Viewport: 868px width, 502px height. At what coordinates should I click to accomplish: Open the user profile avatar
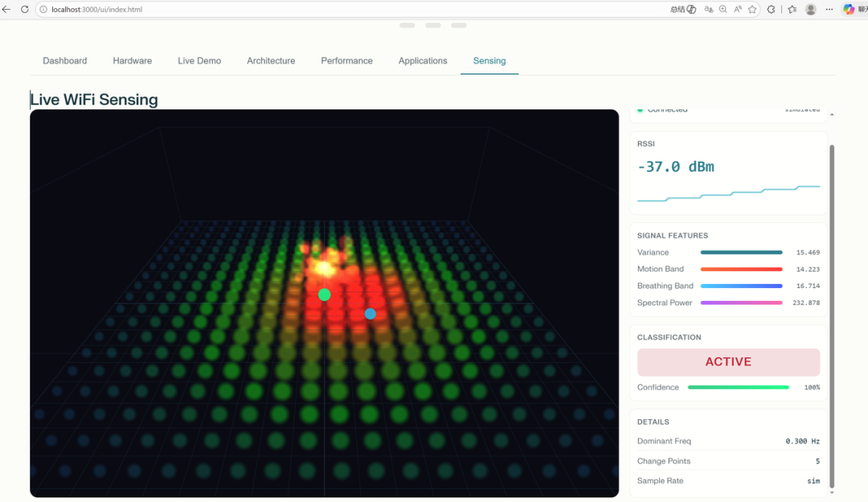coord(810,10)
